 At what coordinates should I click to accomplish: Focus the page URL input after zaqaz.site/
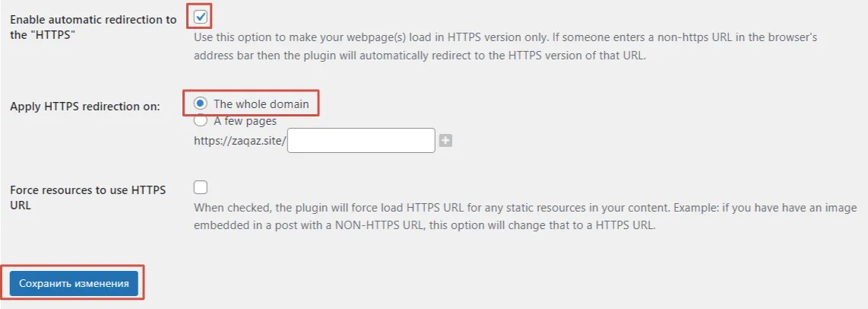[361, 141]
